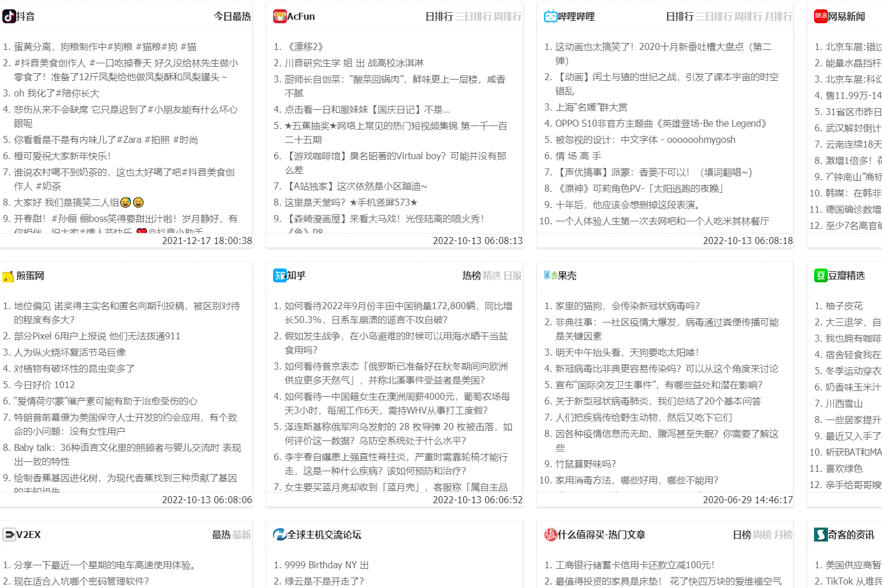Open AcFun entry 《漂移2》
The width and height of the screenshot is (882, 588).
click(x=304, y=46)
